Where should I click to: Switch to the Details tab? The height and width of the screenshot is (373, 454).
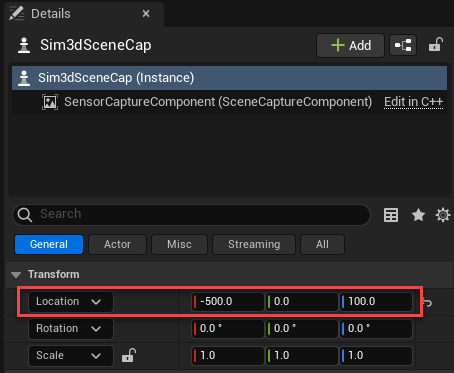[84, 14]
